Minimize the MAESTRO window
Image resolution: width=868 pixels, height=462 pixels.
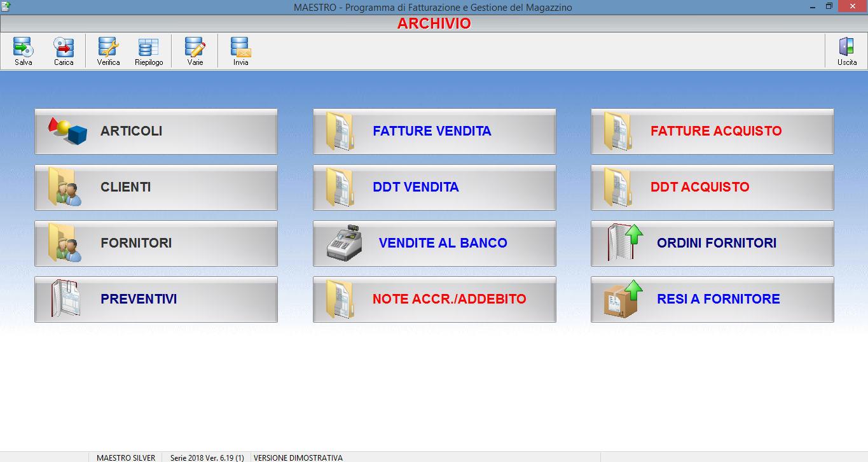pos(813,7)
